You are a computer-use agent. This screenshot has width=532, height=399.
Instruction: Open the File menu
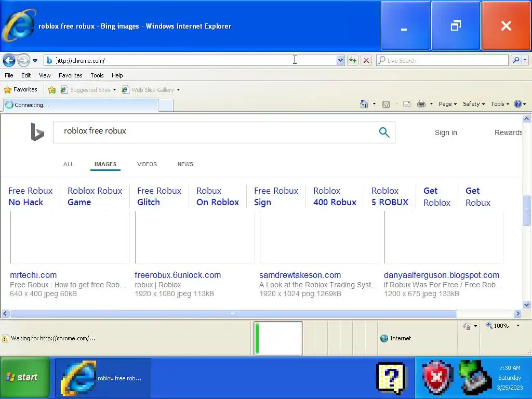(9, 75)
